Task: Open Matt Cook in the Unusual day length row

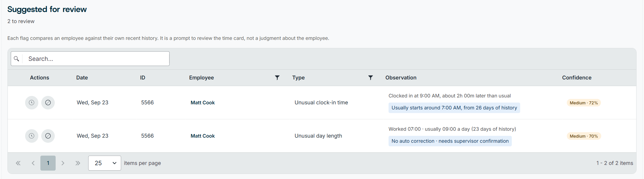Action: tap(203, 136)
